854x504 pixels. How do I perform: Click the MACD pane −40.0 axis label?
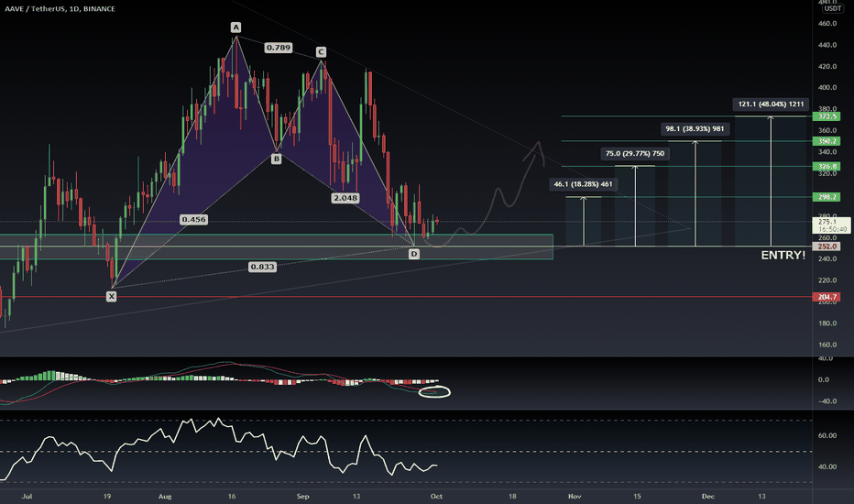[x=827, y=401]
